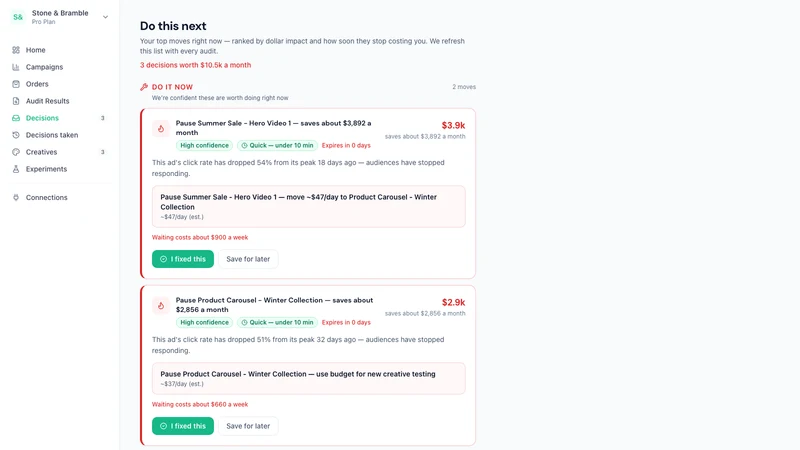Image resolution: width=800 pixels, height=450 pixels.
Task: Click the Decisions taken history icon
Action: 16,135
